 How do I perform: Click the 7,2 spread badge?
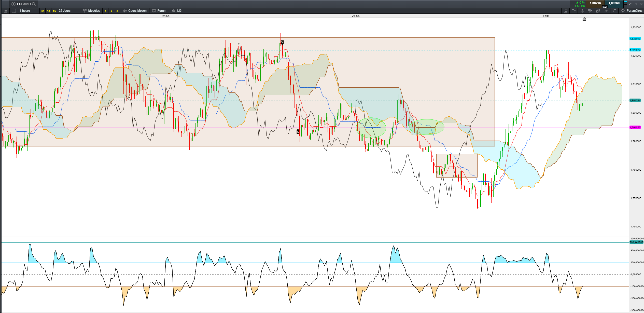[605, 7]
